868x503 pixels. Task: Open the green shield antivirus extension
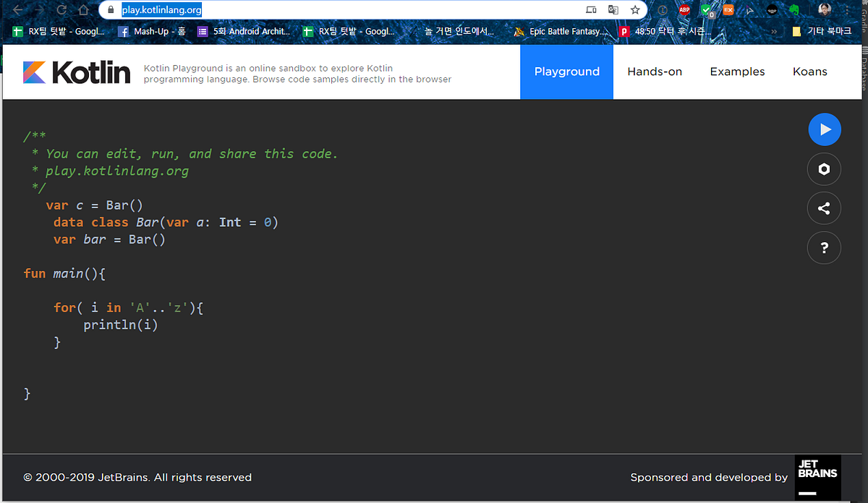pyautogui.click(x=705, y=9)
